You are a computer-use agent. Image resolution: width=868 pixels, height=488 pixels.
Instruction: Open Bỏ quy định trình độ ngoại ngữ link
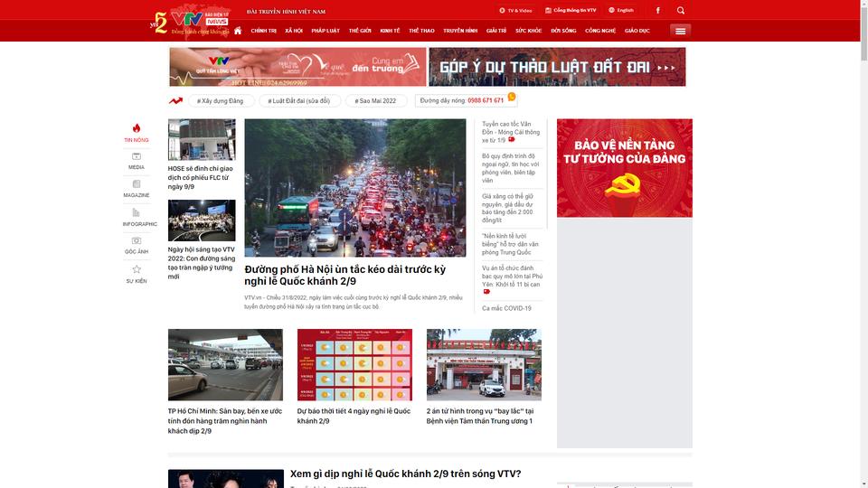tap(510, 168)
